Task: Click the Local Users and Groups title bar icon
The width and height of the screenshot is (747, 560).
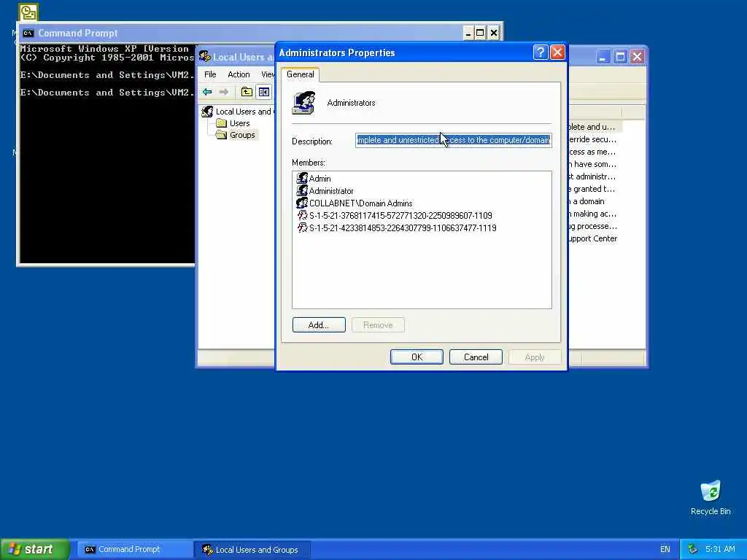Action: tap(205, 57)
